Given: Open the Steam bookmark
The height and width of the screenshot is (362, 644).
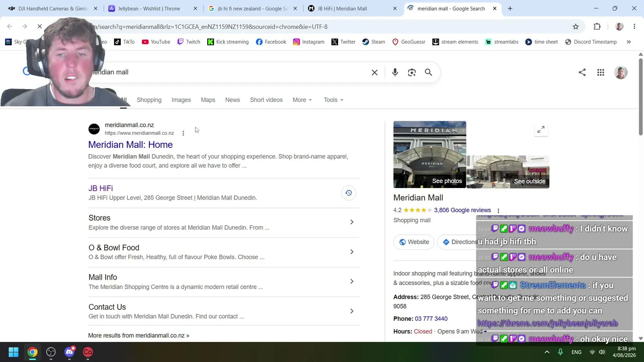Looking at the screenshot, I should click(373, 42).
